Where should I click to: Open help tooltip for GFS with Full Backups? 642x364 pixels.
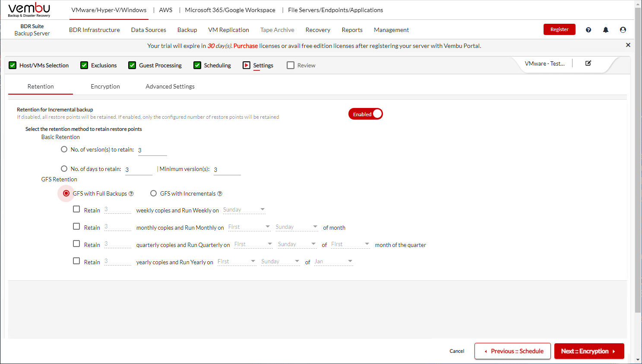pyautogui.click(x=131, y=194)
